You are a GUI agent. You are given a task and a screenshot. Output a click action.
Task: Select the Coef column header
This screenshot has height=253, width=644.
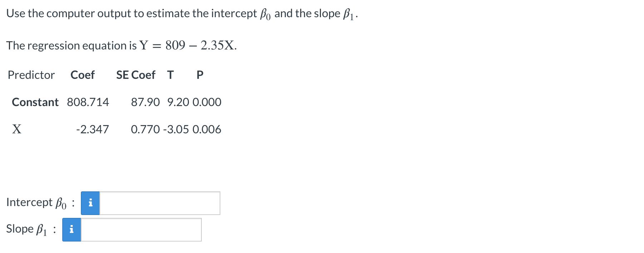83,75
